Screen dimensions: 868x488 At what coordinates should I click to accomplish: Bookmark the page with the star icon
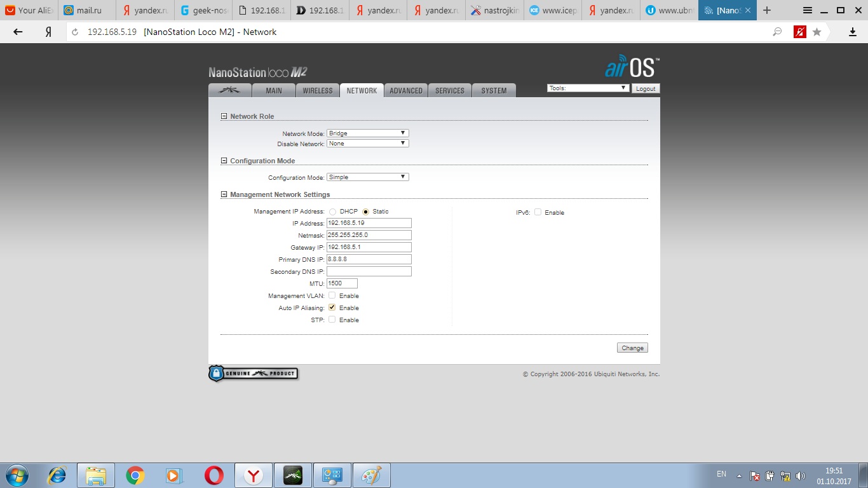(817, 32)
